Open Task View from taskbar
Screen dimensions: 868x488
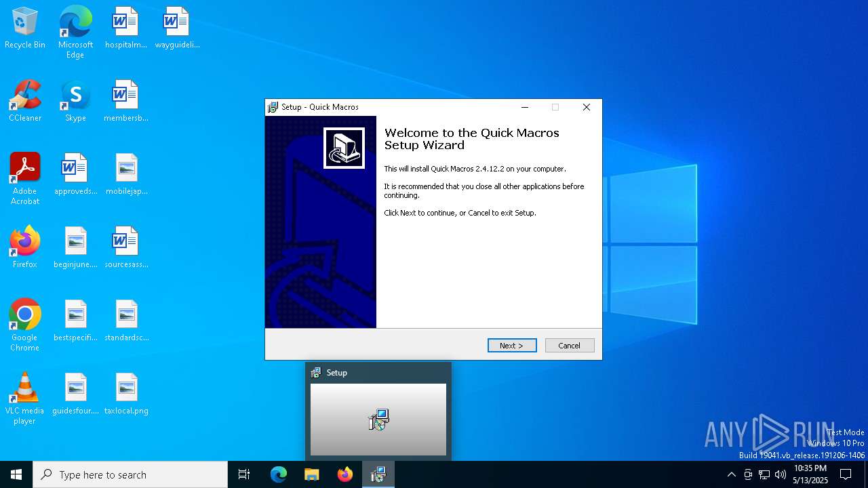click(x=244, y=474)
